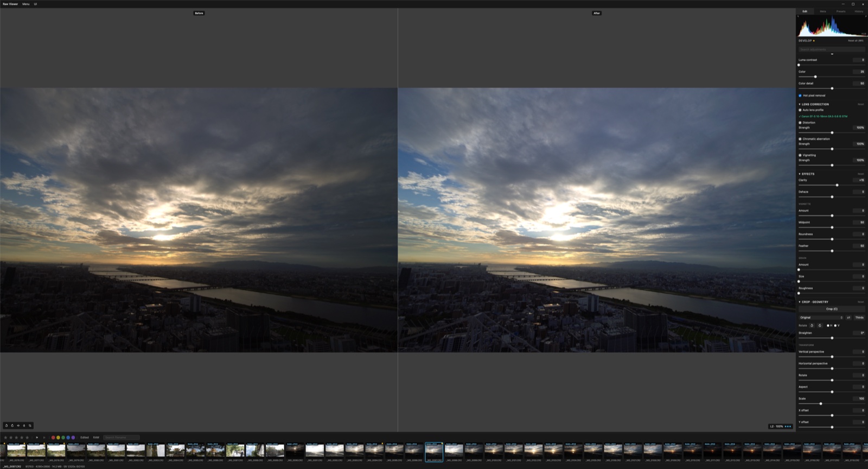868x469 pixels.
Task: Click the histogram display
Action: point(832,25)
